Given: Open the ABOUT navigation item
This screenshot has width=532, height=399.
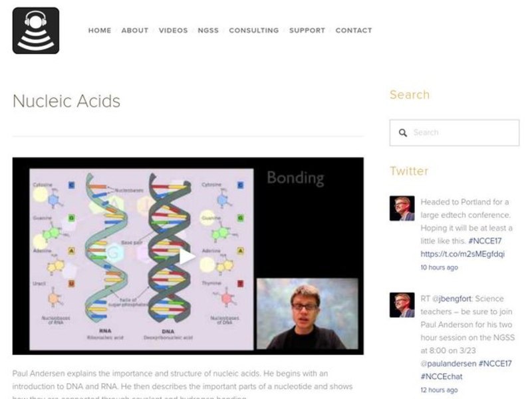Looking at the screenshot, I should (135, 30).
